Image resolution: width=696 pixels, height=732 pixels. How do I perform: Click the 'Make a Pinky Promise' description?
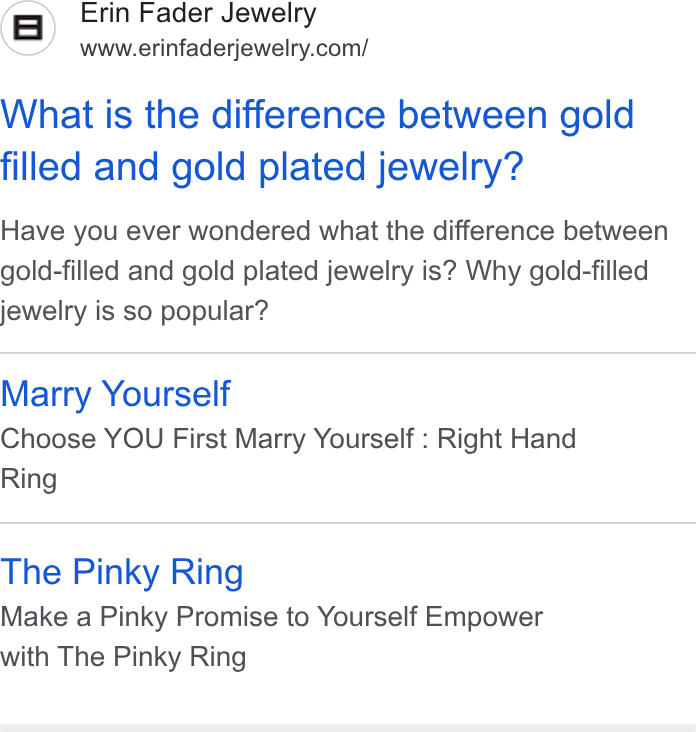point(156,617)
